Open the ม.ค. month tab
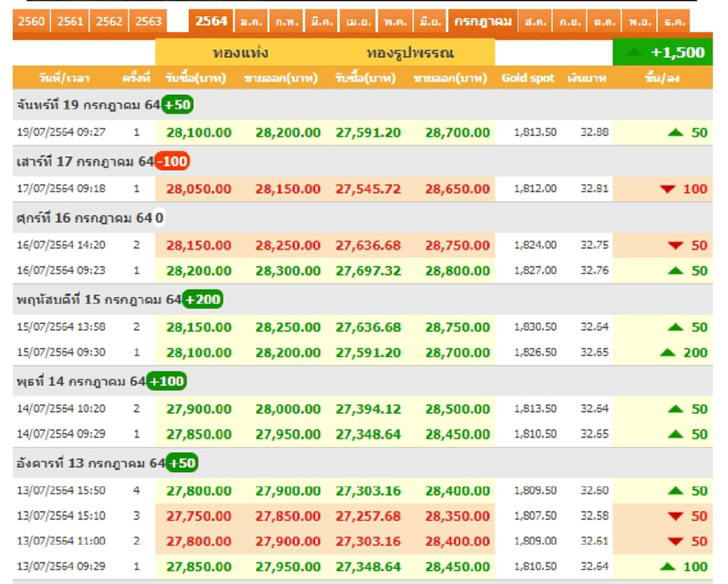The width and height of the screenshot is (728, 584). [251, 22]
